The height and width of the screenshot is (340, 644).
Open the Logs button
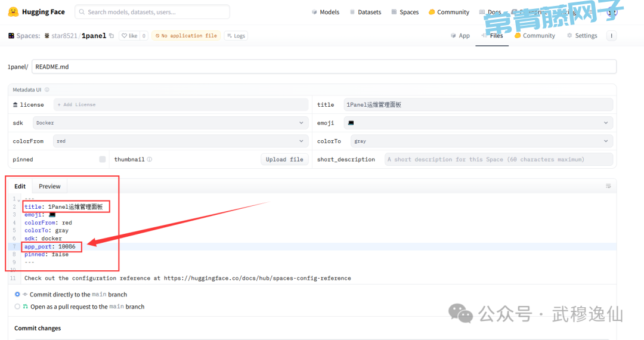point(236,36)
